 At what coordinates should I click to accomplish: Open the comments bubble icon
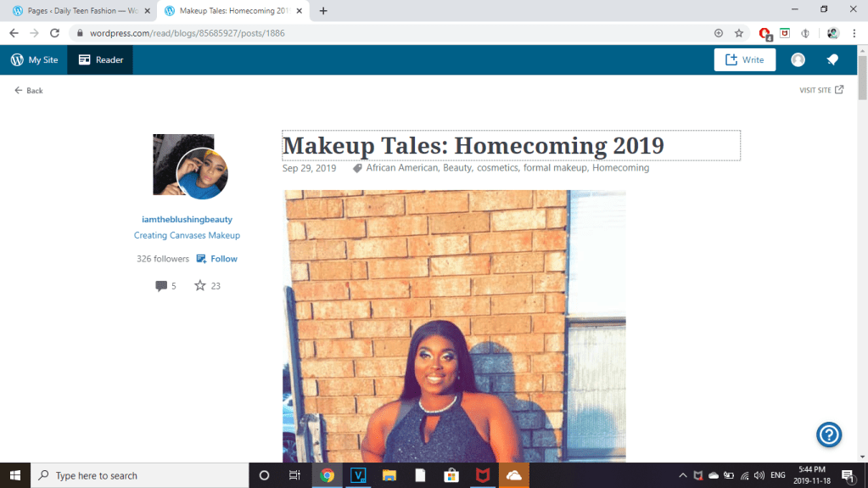pyautogui.click(x=161, y=286)
